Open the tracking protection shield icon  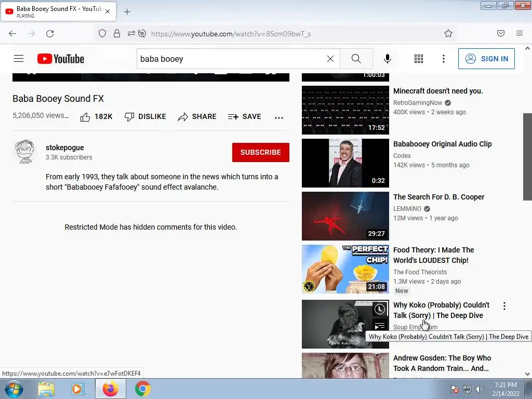point(102,33)
